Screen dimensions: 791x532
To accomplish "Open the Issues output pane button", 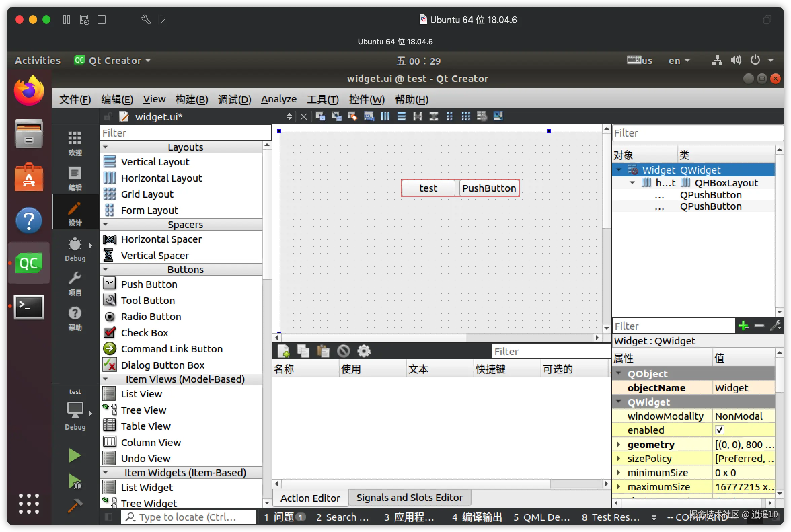I will (285, 517).
